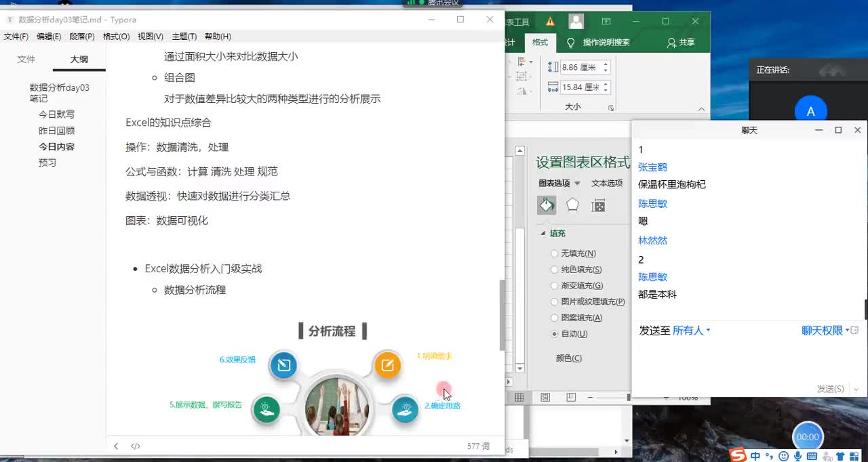
Task: Open Typora Themes menu 主题(T)
Action: [x=184, y=37]
